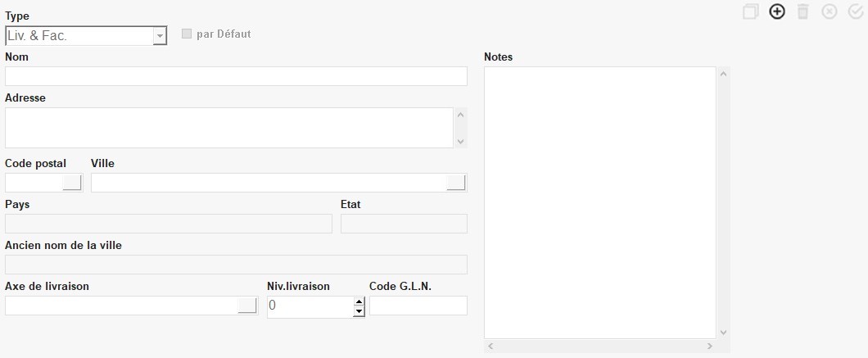868x358 pixels.
Task: Click the Niv.livraison number field
Action: (x=310, y=306)
